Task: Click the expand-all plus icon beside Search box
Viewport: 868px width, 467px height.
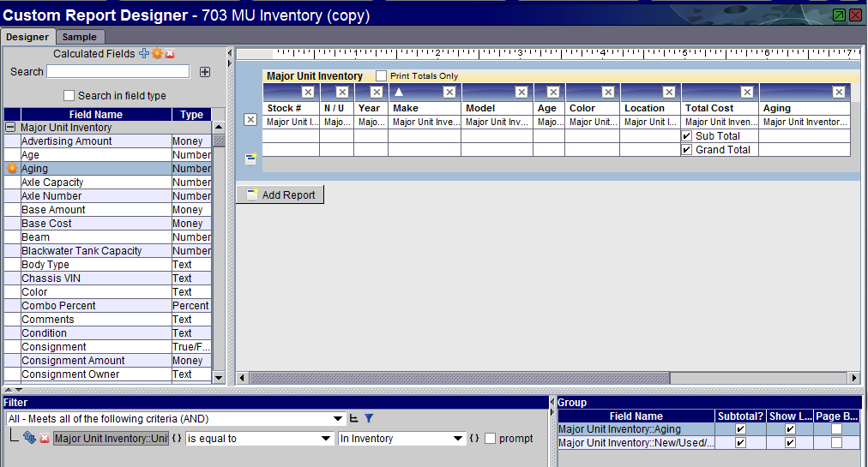Action: tap(205, 72)
